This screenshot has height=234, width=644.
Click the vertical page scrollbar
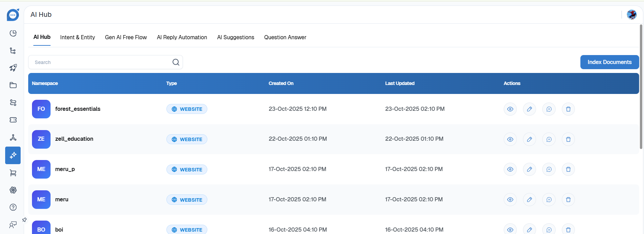pyautogui.click(x=641, y=86)
